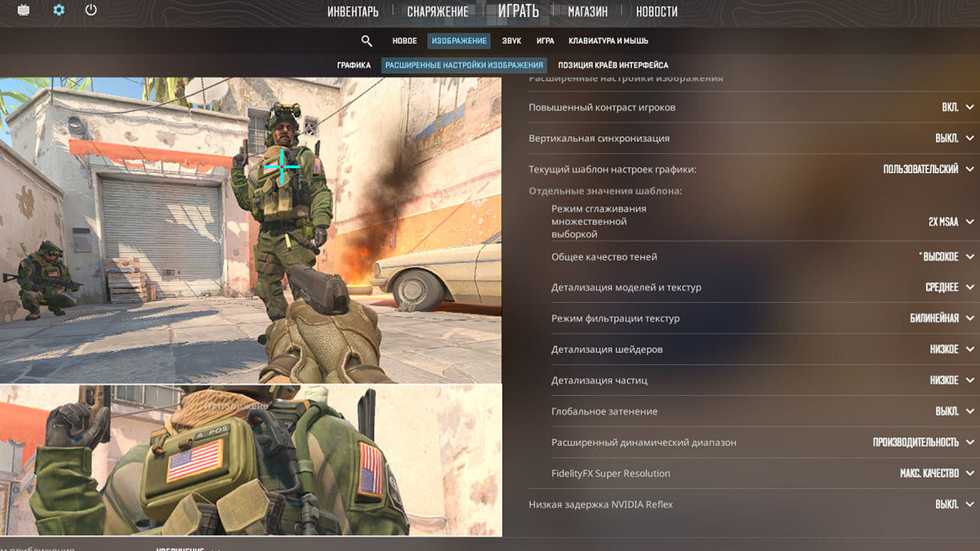
Task: Open the МАГАЗИН main menu tab
Action: pyautogui.click(x=588, y=11)
